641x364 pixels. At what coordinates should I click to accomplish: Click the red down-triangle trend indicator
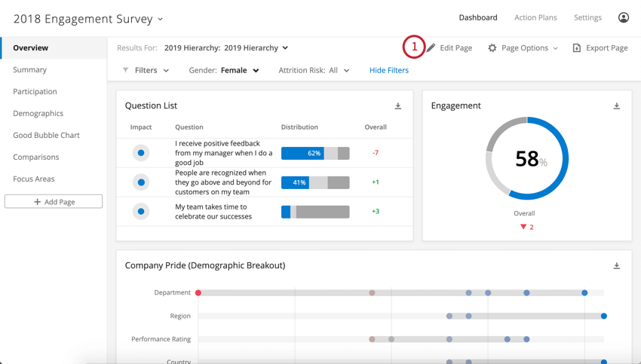[523, 227]
